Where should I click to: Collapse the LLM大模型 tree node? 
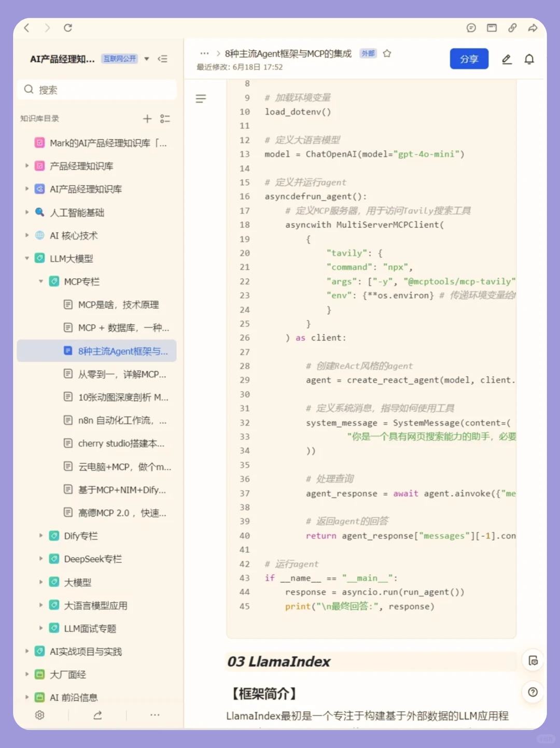(27, 258)
